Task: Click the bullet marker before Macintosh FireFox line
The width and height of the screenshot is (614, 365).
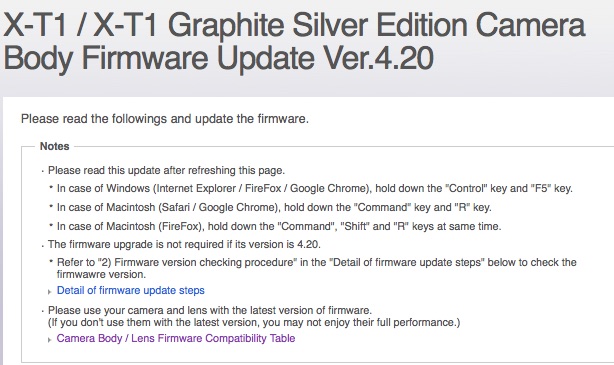Action: [51, 225]
